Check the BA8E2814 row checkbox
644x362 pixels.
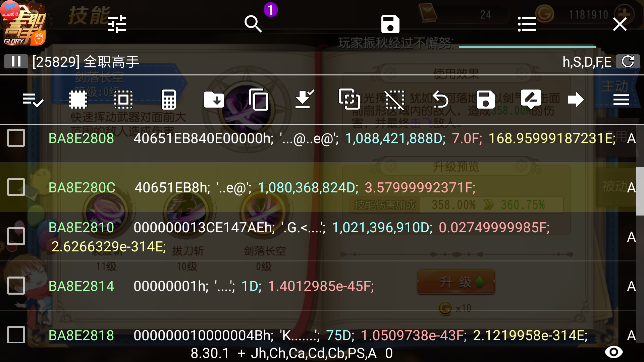(x=16, y=286)
